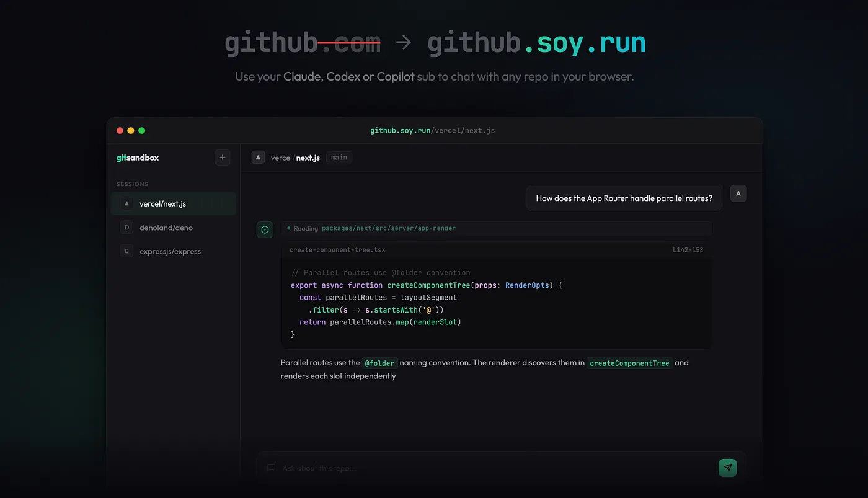
Task: Click the user avatar labeled A
Action: 738,193
